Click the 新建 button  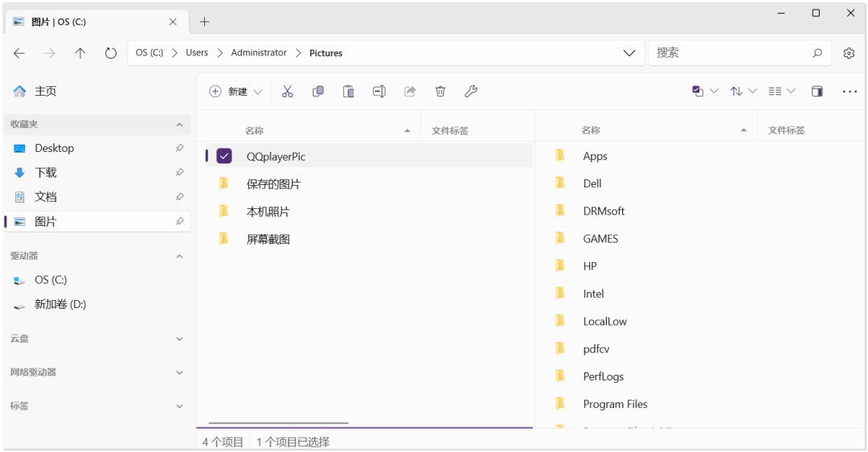click(236, 92)
